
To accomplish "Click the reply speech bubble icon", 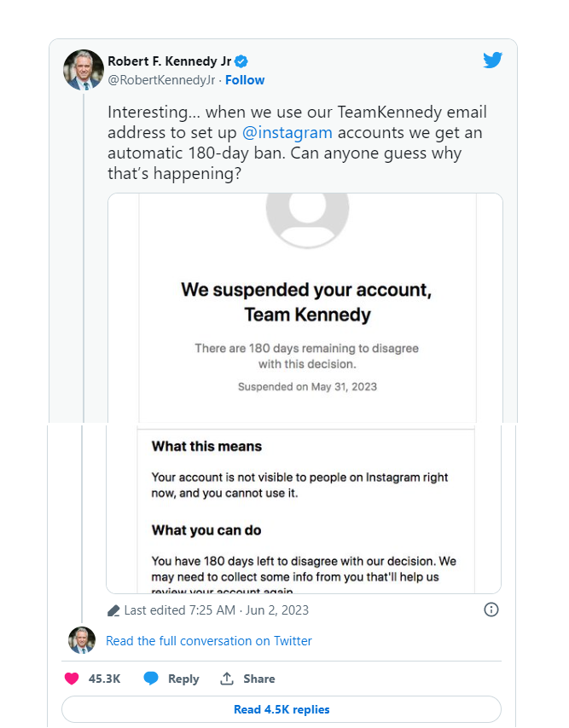I will click(x=151, y=679).
